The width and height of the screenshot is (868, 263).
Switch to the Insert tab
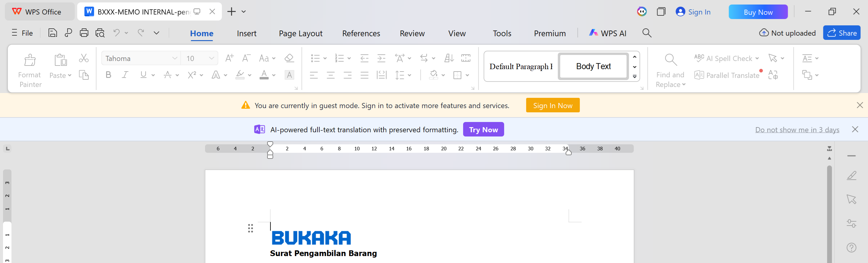pyautogui.click(x=247, y=34)
